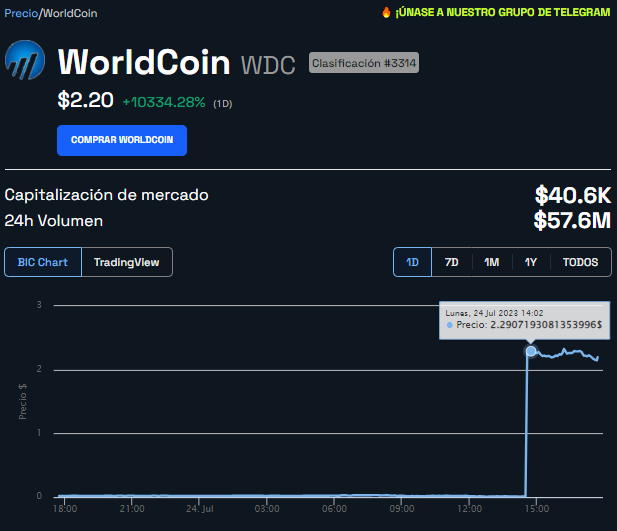Screen dimensions: 617x531
Task: Show the TODOS full history range
Action: [x=580, y=262]
